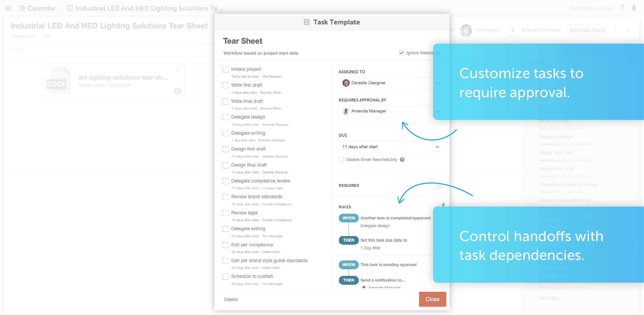This screenshot has height=315, width=644.
Task: Click the Smart Rescheduling help icon
Action: pos(402,160)
